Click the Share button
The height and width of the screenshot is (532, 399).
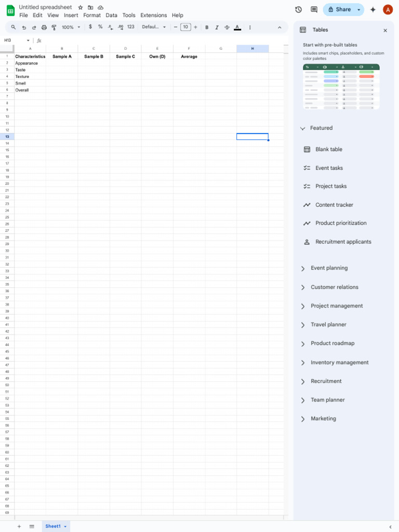click(340, 10)
